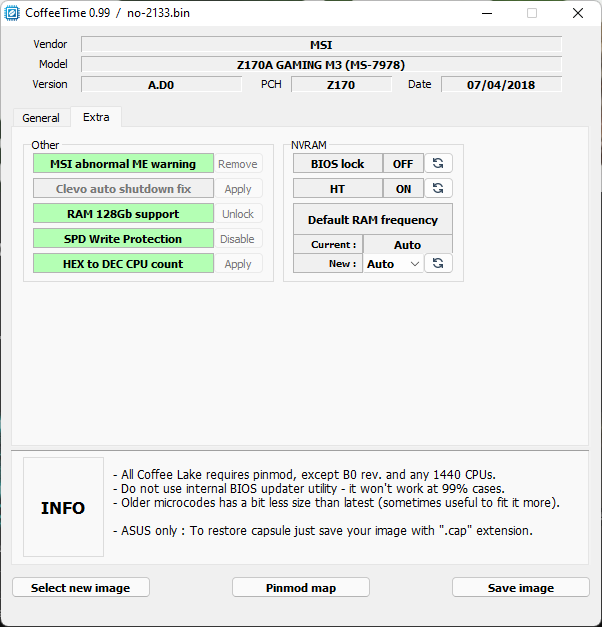The height and width of the screenshot is (627, 602).
Task: Click the Date field 07/04/2018
Action: [501, 84]
